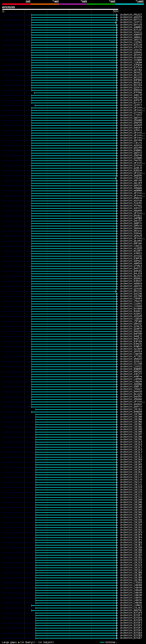Screen dimensions: 146x644
Task: Select hit UniRef100_P97461
Action: pos(131,206)
